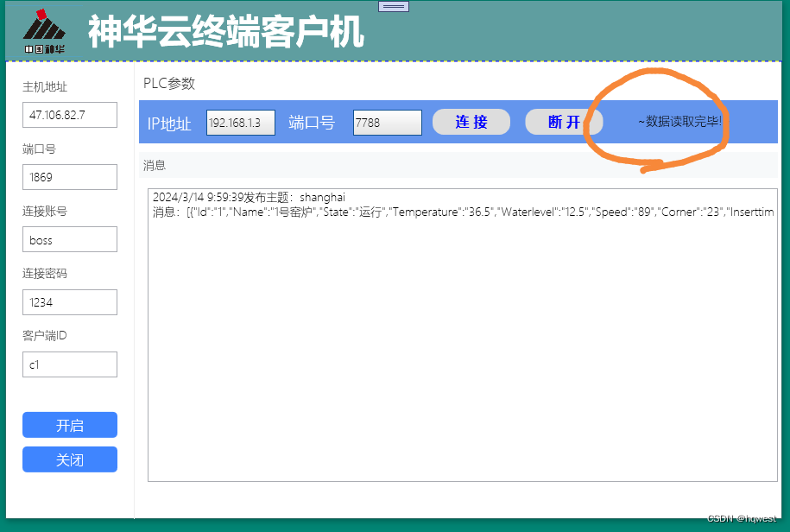The width and height of the screenshot is (790, 532).
Task: Click the IP地址 label in blue bar
Action: (x=169, y=123)
